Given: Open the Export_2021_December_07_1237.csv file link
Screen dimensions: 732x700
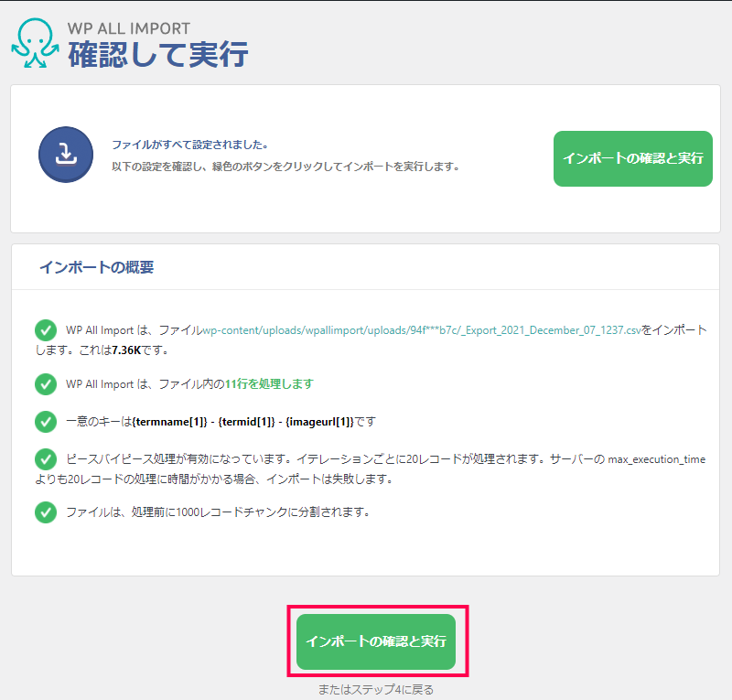Looking at the screenshot, I should click(422, 330).
